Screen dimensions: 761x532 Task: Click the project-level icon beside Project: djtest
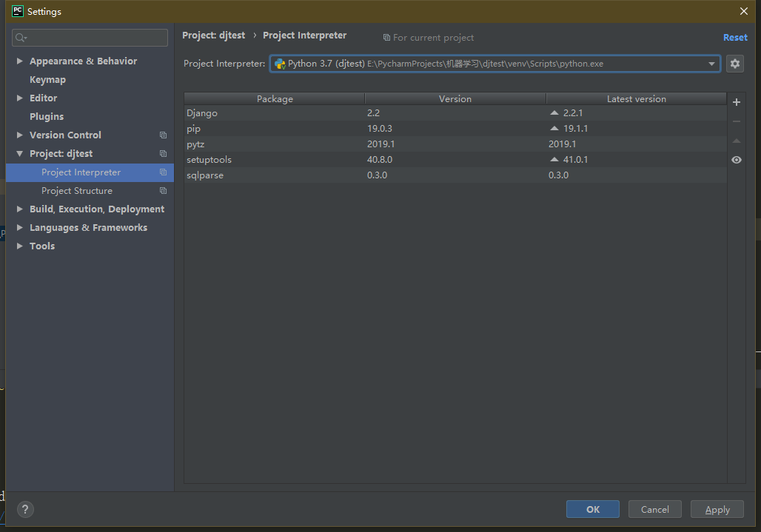point(163,153)
